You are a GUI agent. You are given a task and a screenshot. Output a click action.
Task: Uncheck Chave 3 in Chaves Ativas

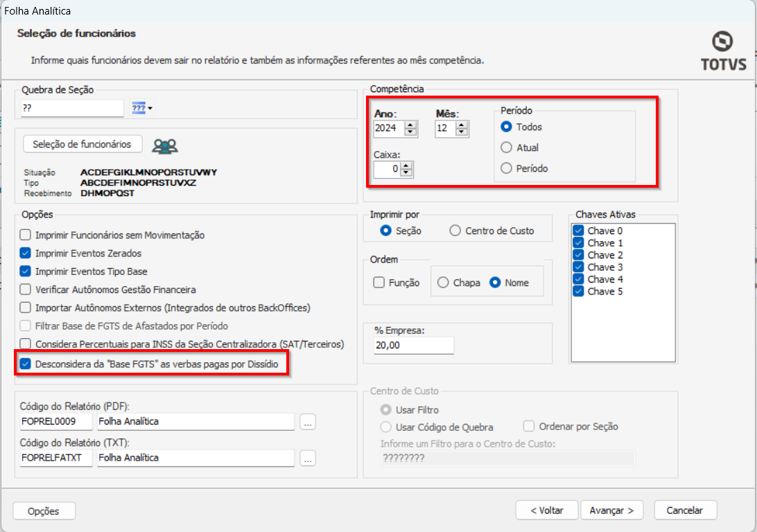pyautogui.click(x=579, y=267)
